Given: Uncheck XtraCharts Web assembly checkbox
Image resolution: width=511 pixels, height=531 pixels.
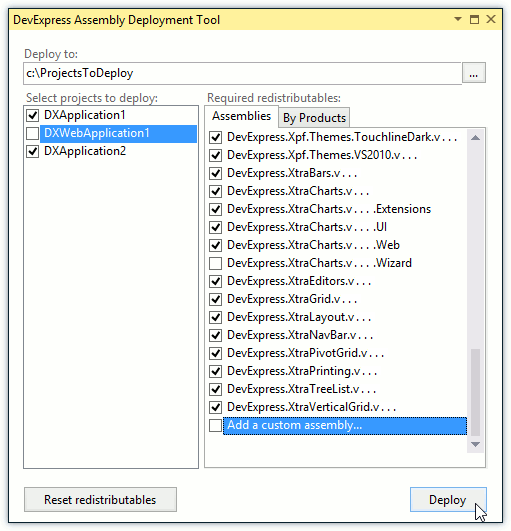Looking at the screenshot, I should [x=216, y=245].
